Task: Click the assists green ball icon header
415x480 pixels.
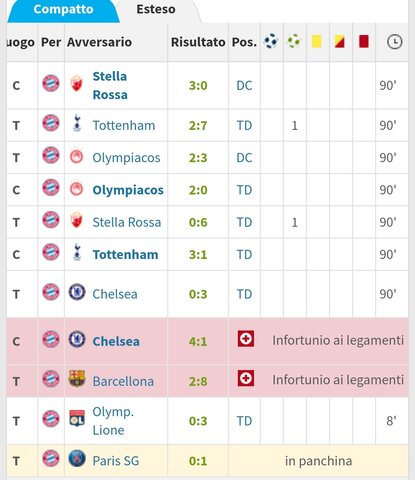Action: pyautogui.click(x=294, y=41)
